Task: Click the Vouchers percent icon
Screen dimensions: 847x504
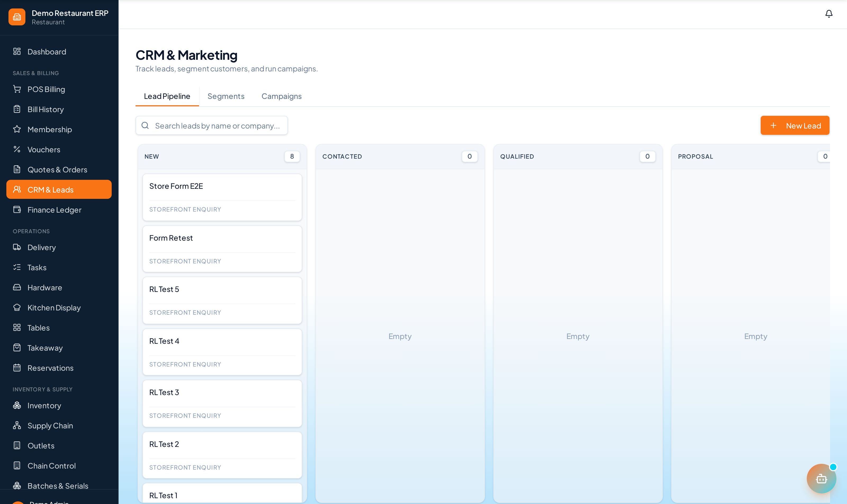Action: pos(17,149)
